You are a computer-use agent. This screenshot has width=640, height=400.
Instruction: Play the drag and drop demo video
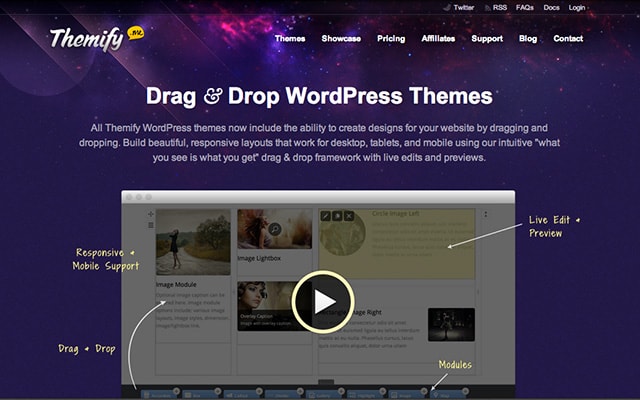[322, 301]
